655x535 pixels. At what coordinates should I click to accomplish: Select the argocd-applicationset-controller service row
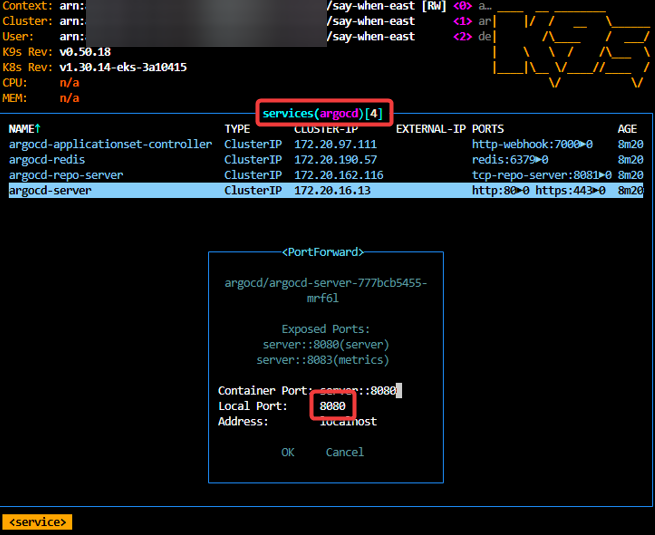(110, 144)
